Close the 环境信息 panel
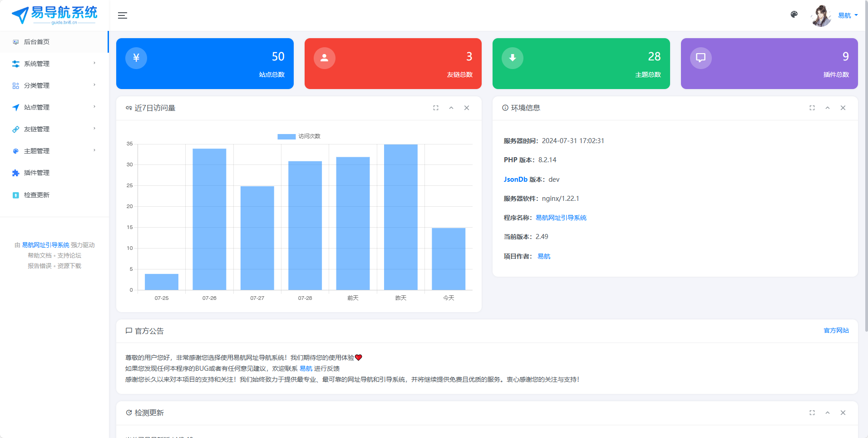This screenshot has height=438, width=868. click(x=843, y=108)
